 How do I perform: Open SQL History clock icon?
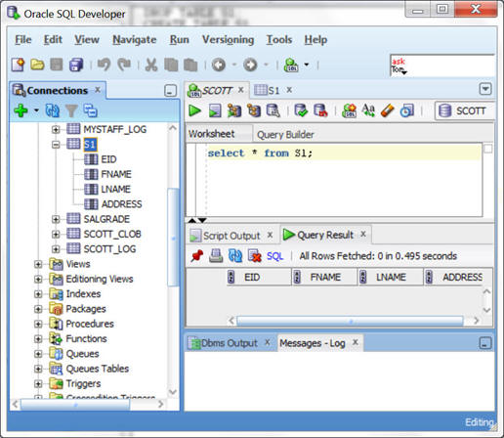(x=407, y=110)
